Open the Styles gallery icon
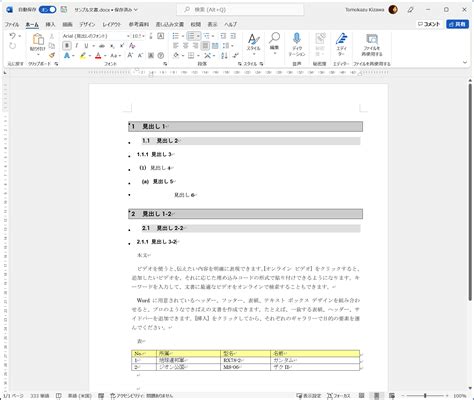This screenshot has height=400, width=474. point(253,39)
